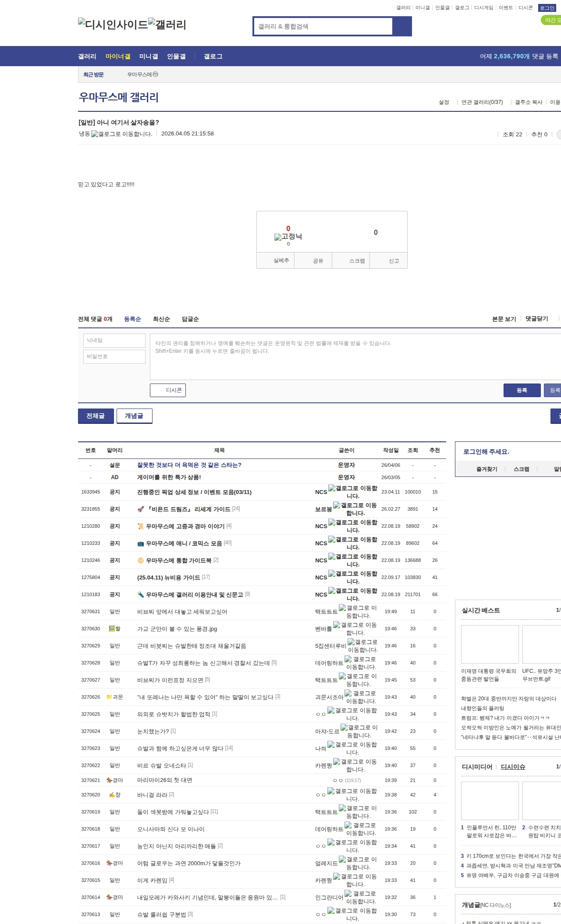Click the DCInside logo image
Viewport: 561px width, 924px height.
(113, 25)
